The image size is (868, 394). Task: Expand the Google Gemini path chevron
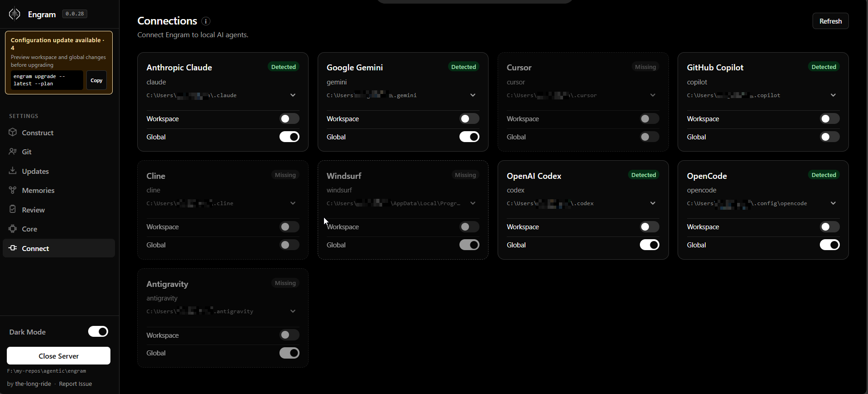[x=473, y=95]
